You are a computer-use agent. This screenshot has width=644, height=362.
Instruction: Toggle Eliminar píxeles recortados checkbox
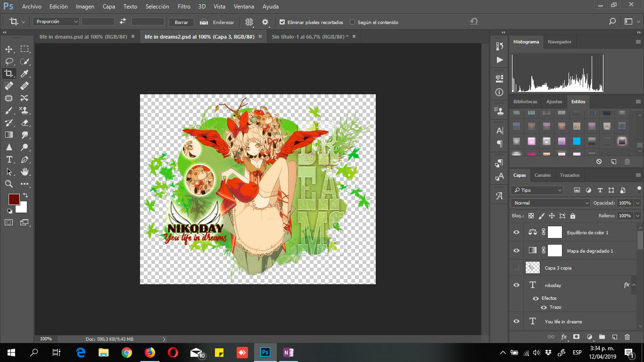(x=282, y=22)
